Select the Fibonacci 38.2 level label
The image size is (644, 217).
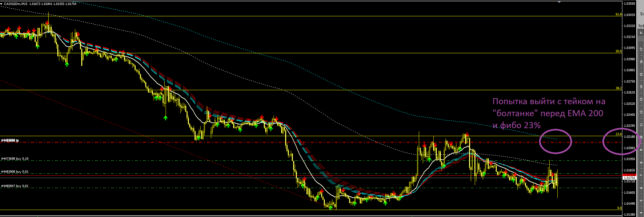pyautogui.click(x=618, y=88)
